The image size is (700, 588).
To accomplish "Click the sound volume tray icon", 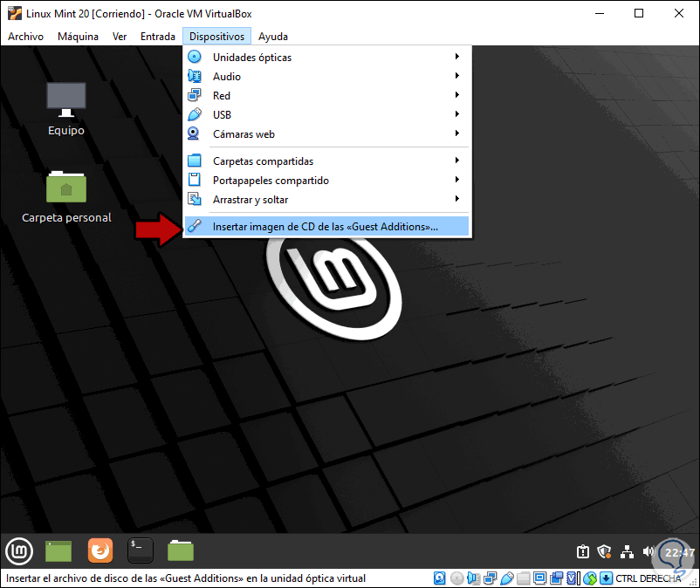I will [649, 552].
